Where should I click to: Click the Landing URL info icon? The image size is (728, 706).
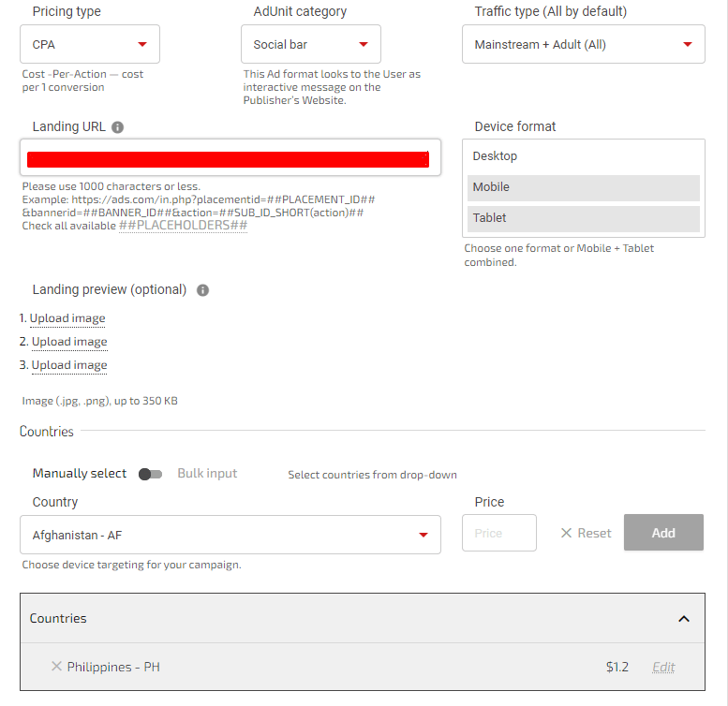point(117,127)
